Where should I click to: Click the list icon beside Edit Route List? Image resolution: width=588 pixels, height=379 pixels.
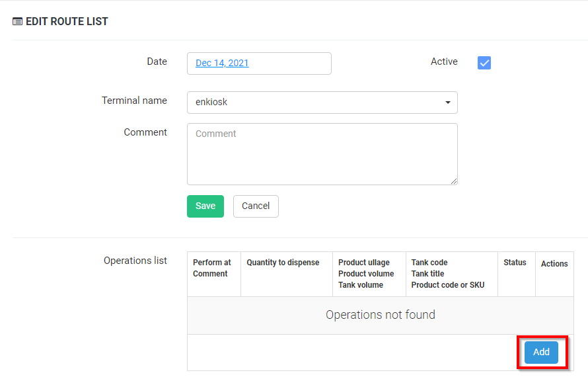pyautogui.click(x=17, y=22)
